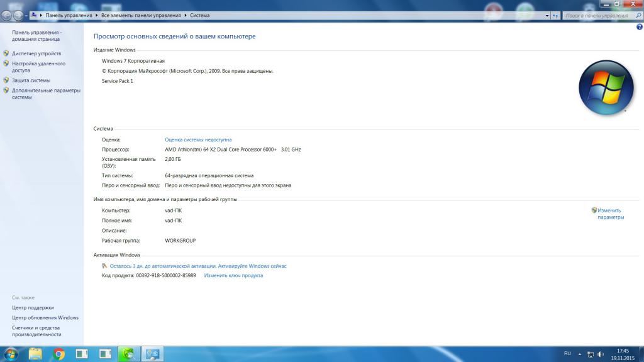Click the Windows logo image
This screenshot has width=644, height=362.
tap(606, 87)
